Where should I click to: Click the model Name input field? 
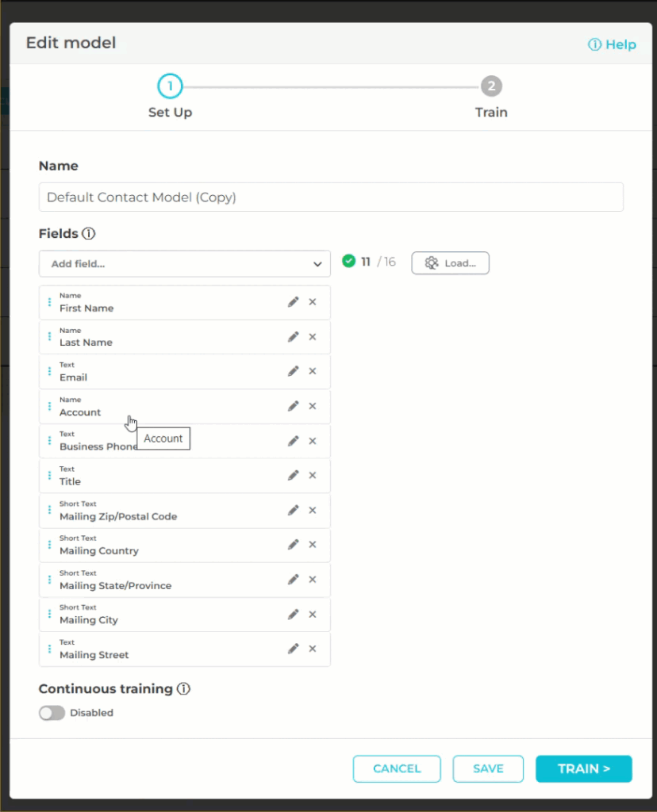tap(331, 197)
